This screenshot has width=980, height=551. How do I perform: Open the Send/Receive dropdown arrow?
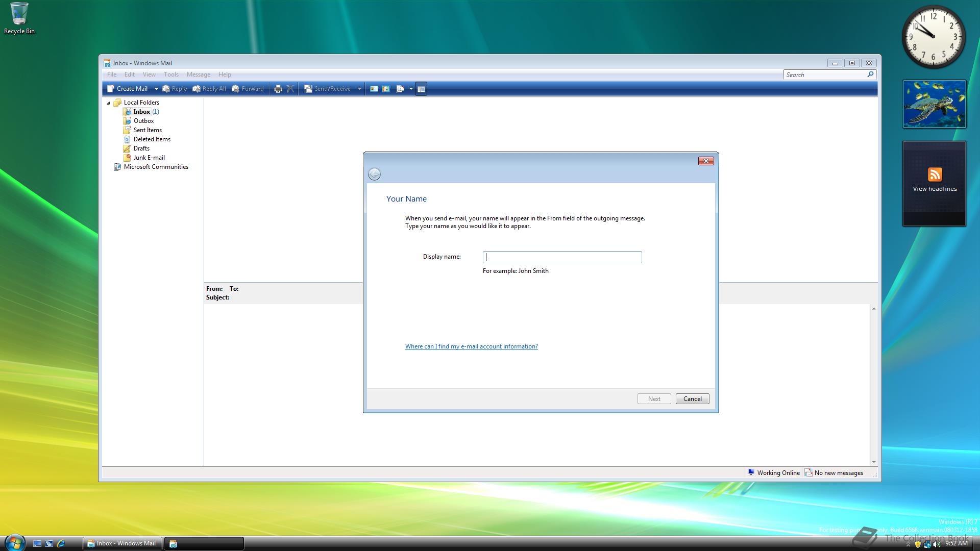click(x=359, y=89)
